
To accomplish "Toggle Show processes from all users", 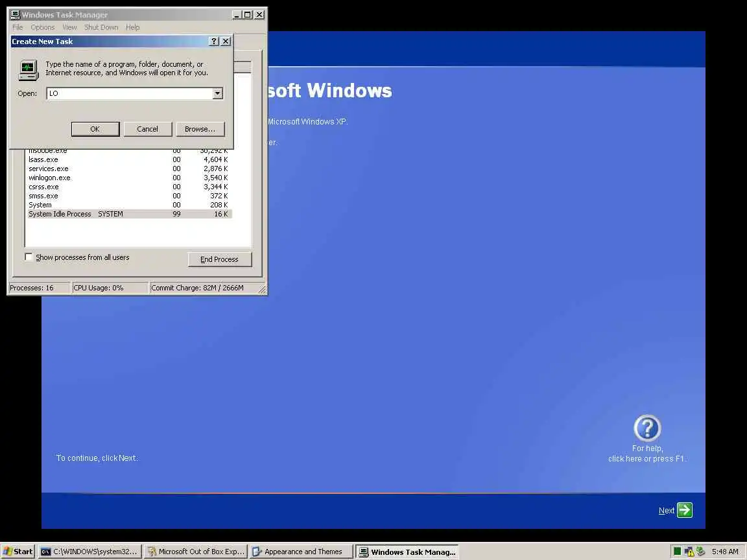I will (29, 257).
